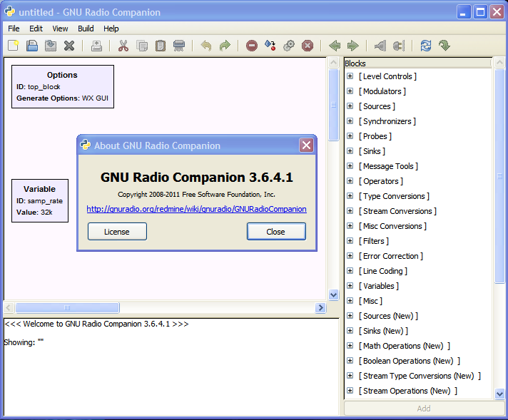Expand the Probes category
The height and width of the screenshot is (420, 508).
click(x=350, y=136)
